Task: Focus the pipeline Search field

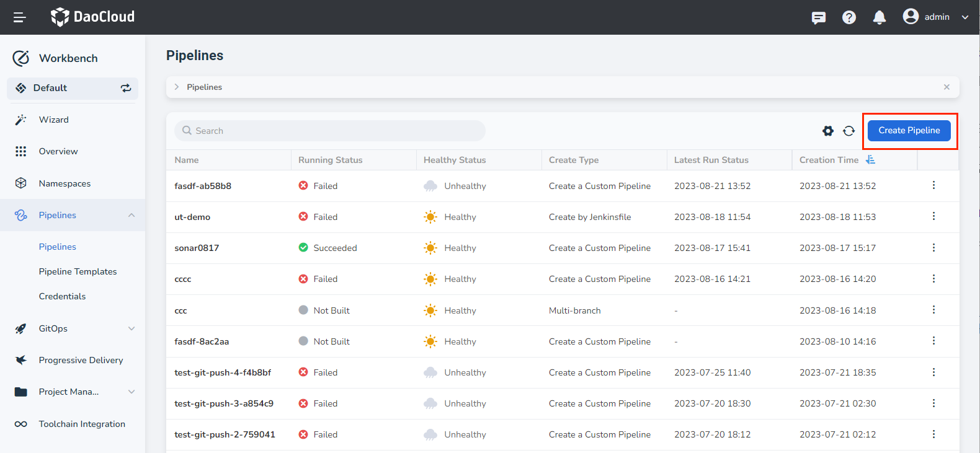Action: [x=330, y=131]
